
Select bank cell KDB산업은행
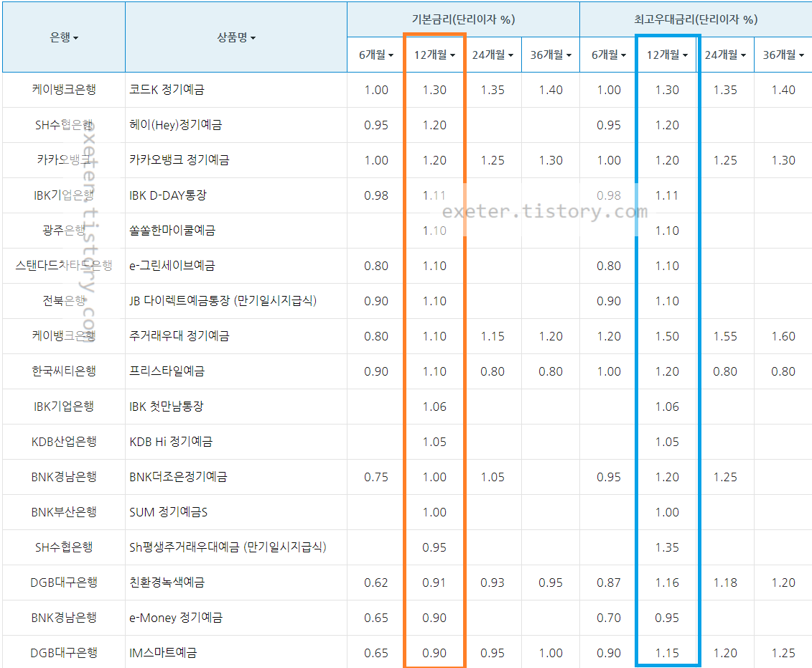64,442
